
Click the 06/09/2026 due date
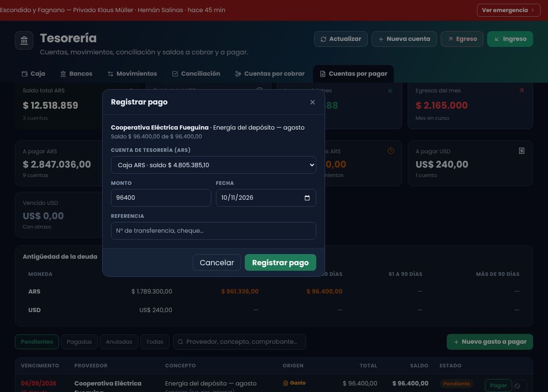tap(39, 383)
